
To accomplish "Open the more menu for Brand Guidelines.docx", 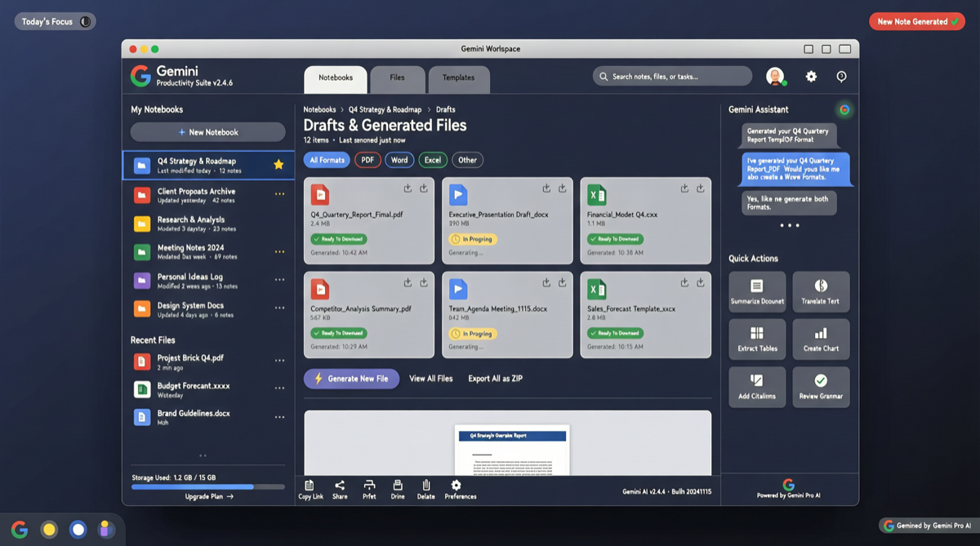I will tap(279, 417).
